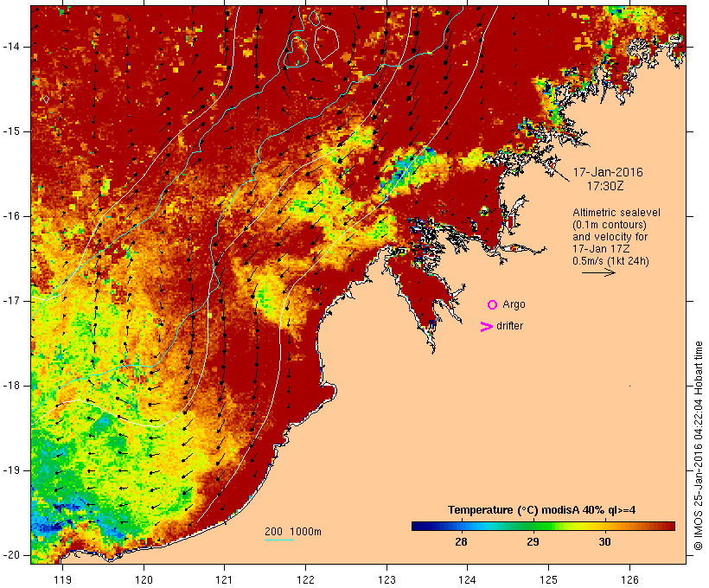This screenshot has width=709, height=588.
Task: Click the longitude axis label '120'
Action: [144, 579]
